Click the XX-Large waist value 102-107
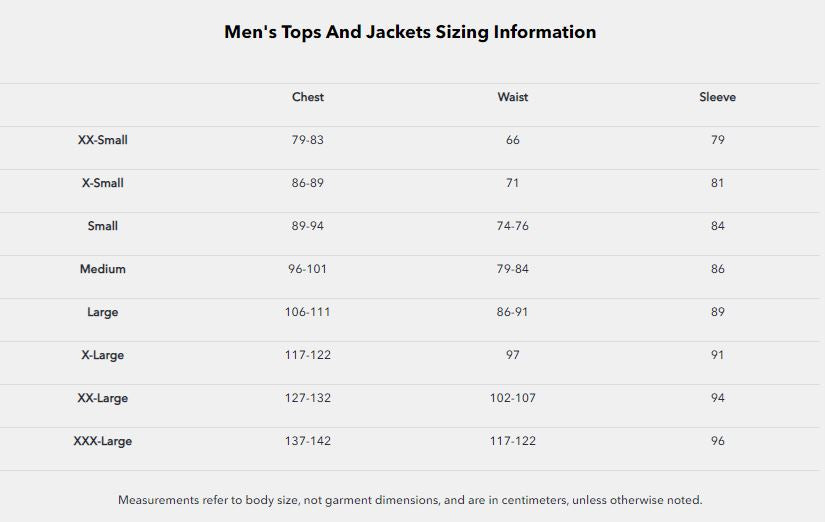This screenshot has height=522, width=826. point(513,398)
